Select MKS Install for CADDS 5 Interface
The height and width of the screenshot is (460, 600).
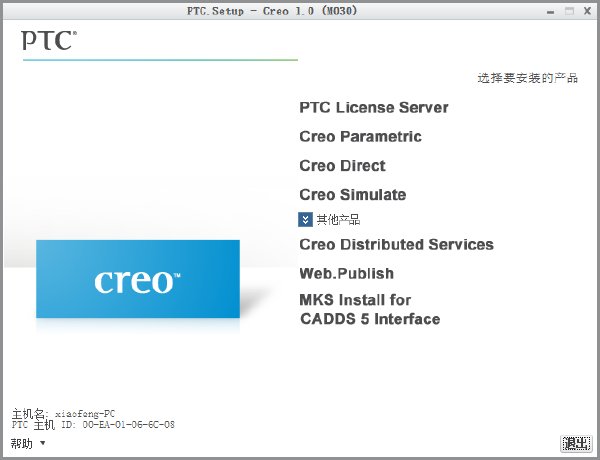(x=370, y=309)
